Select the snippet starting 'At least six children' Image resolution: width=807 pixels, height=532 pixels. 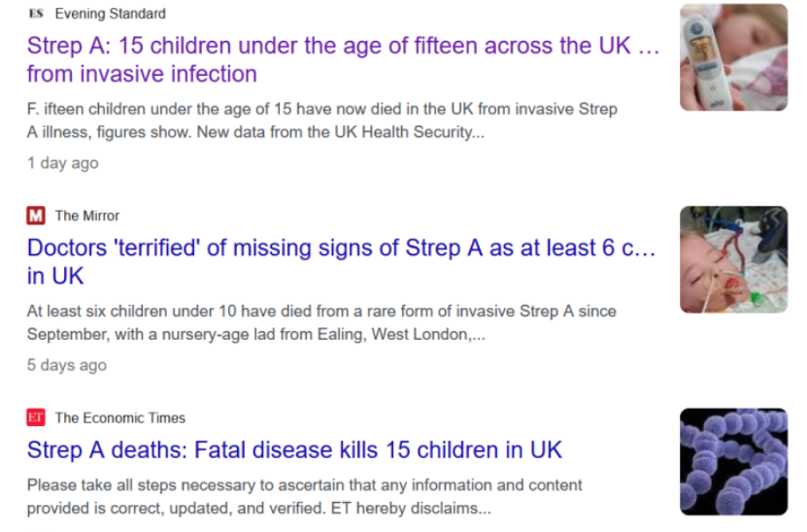[320, 312]
